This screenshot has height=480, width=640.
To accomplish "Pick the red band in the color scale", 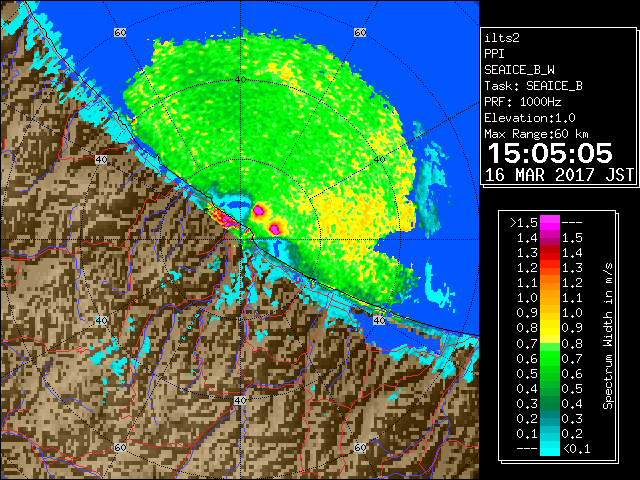I will pyautogui.click(x=550, y=253).
